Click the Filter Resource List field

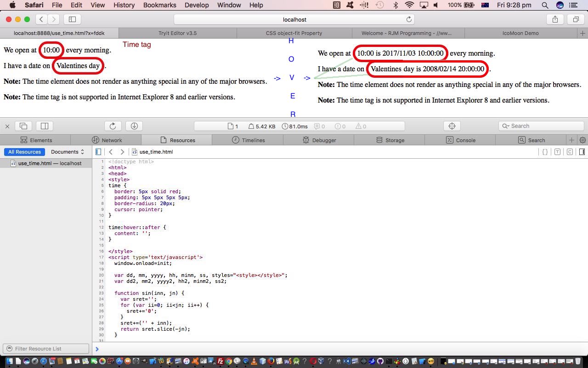click(46, 349)
